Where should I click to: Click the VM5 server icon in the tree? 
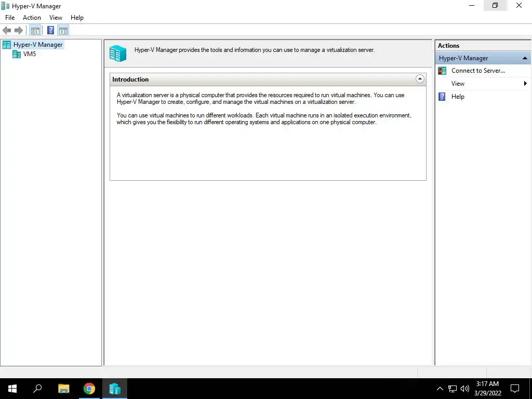click(x=17, y=54)
